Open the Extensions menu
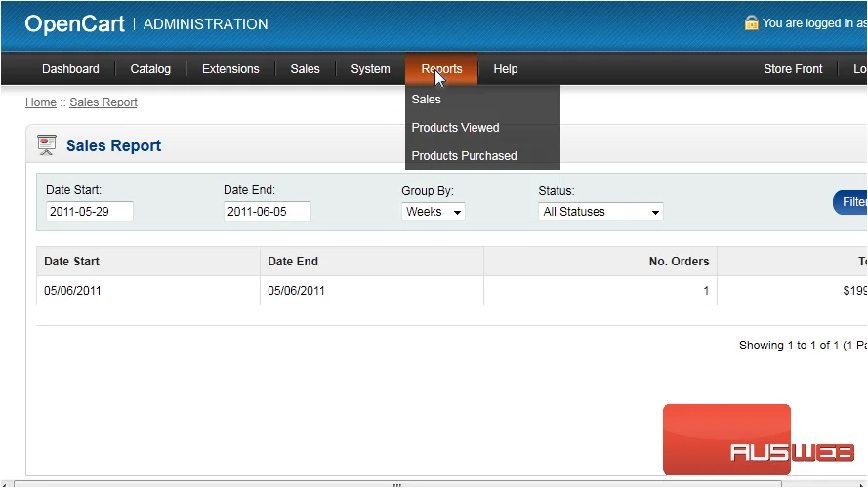 (230, 69)
